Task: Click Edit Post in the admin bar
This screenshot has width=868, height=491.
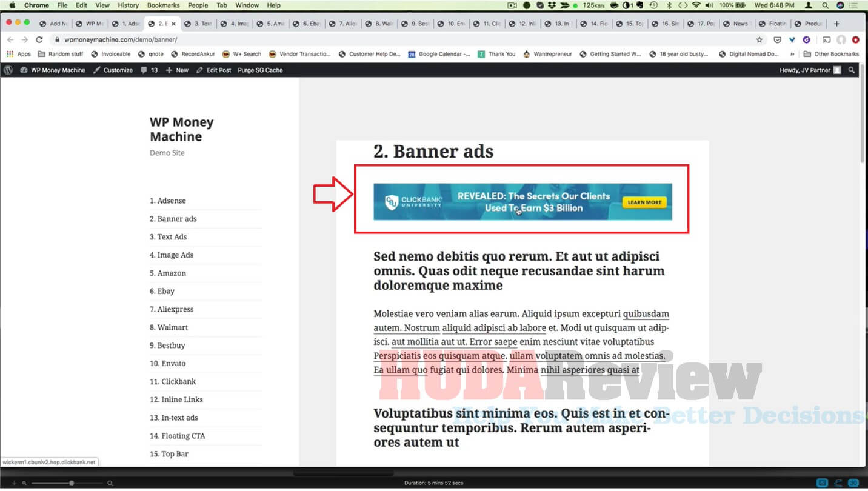Action: pyautogui.click(x=214, y=70)
